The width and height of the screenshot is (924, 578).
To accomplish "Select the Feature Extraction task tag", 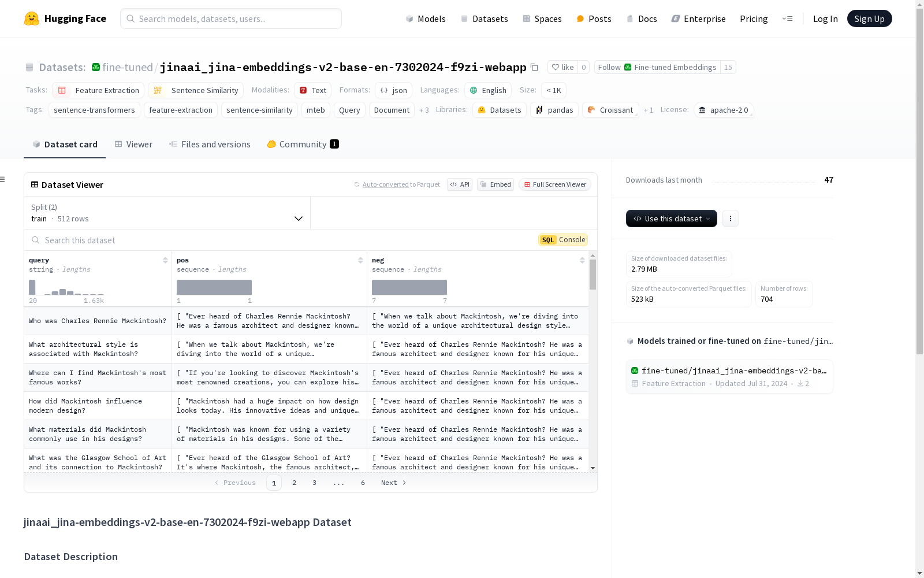I will (98, 90).
